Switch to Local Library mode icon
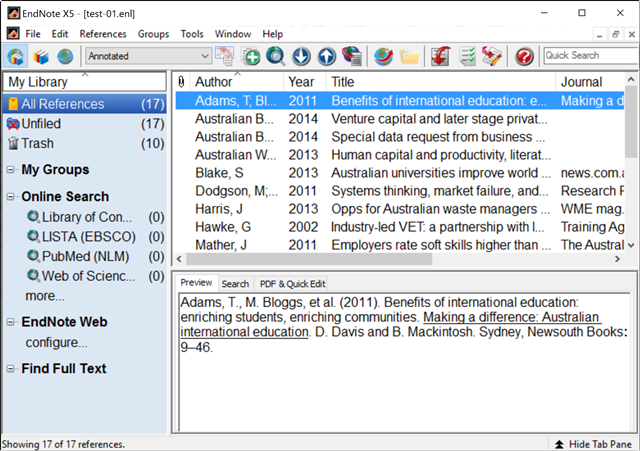The width and height of the screenshot is (640, 451). [41, 56]
